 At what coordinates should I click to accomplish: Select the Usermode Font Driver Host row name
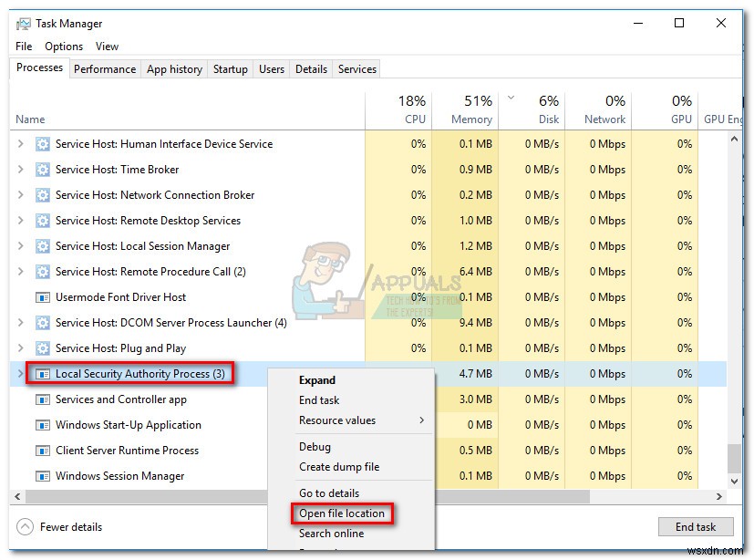click(x=120, y=297)
